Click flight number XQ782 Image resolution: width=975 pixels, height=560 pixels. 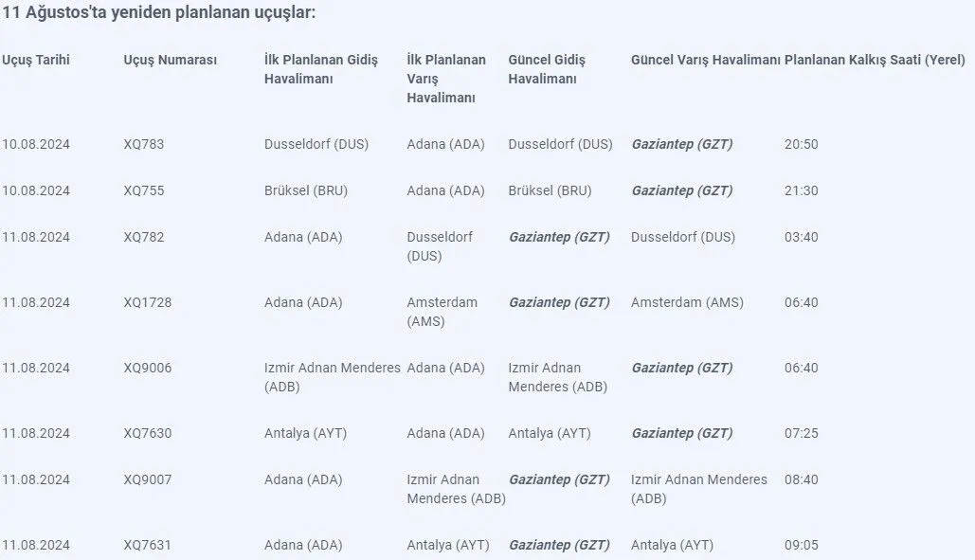(144, 238)
